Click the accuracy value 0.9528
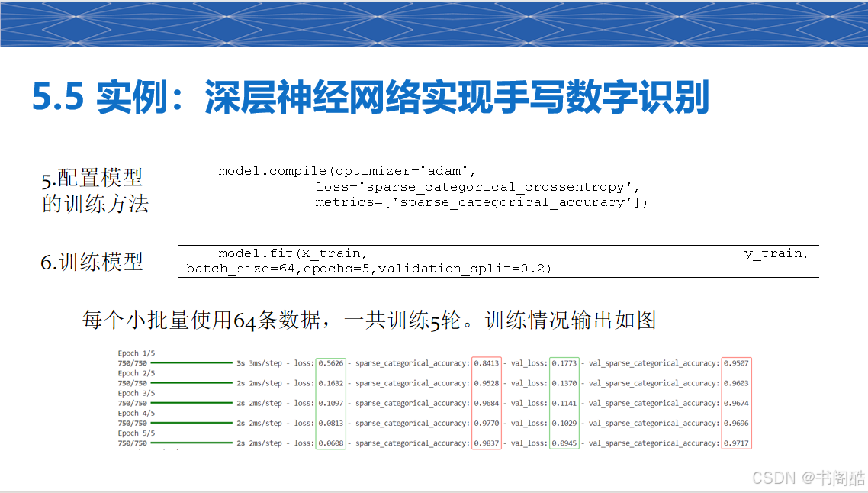 487,383
